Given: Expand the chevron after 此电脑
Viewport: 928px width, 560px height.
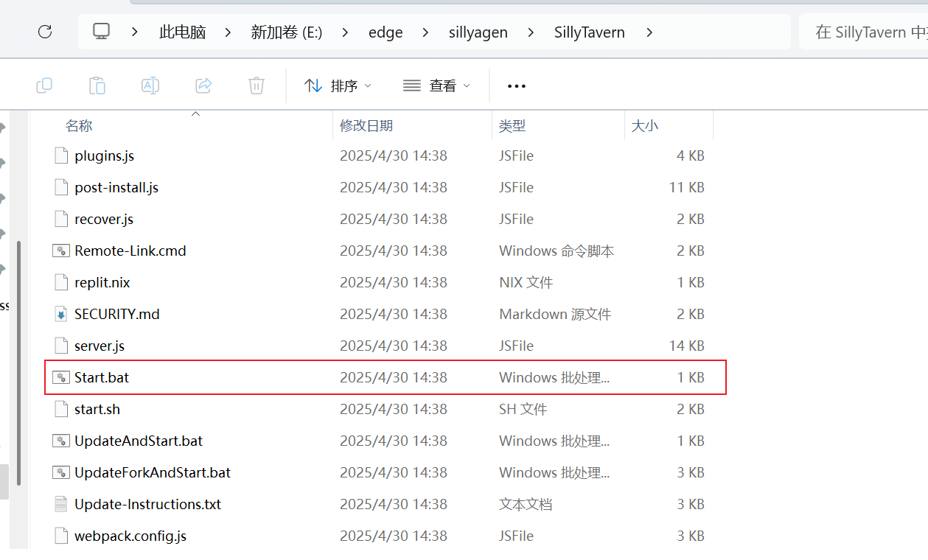Looking at the screenshot, I should click(x=227, y=32).
